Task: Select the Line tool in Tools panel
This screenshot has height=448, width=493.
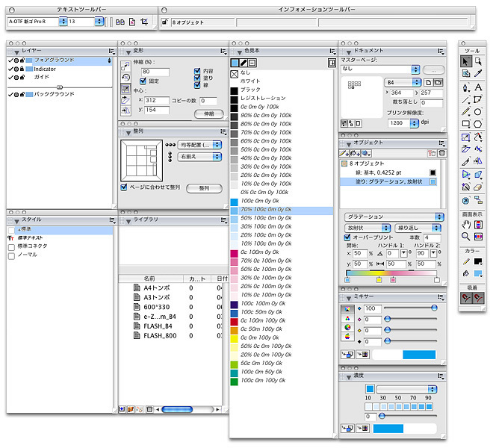Action: click(x=465, y=99)
